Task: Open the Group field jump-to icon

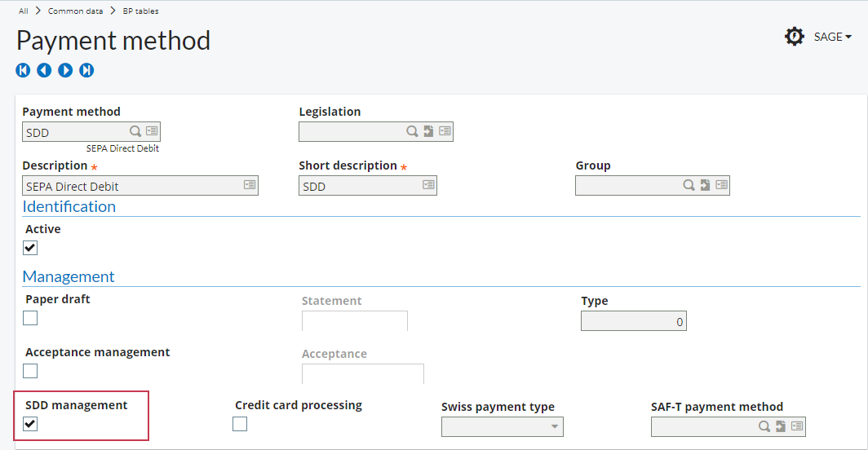Action: coord(705,185)
